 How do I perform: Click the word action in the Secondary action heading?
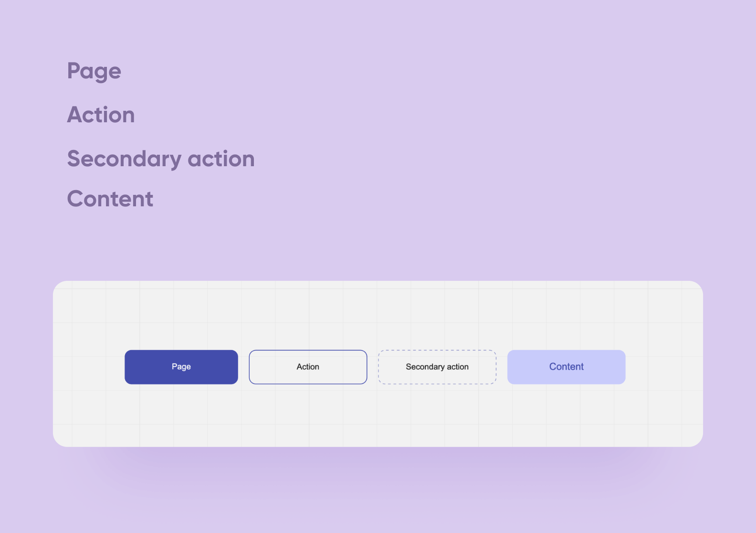point(221,159)
